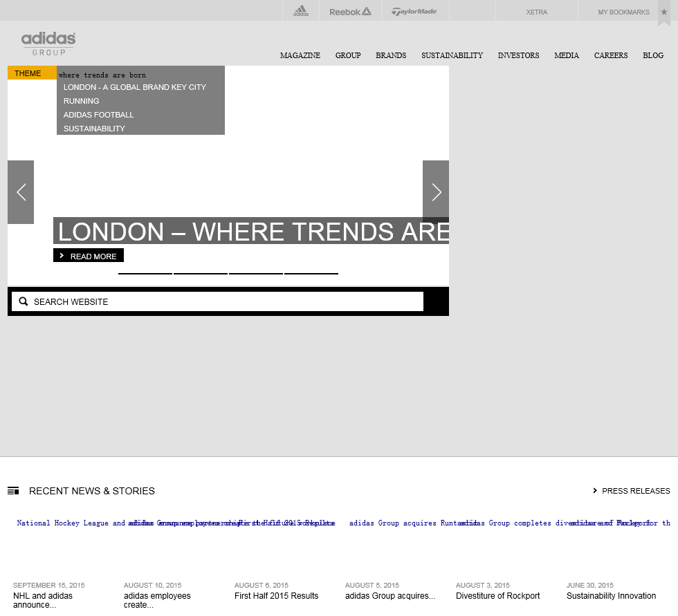
Task: Open the Magazine menu
Action: click(x=300, y=55)
